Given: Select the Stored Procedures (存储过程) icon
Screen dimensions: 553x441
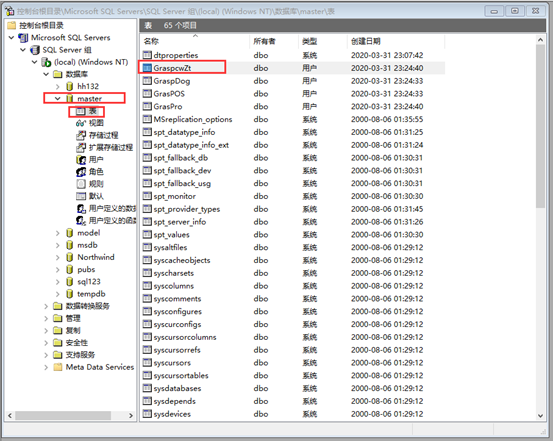Looking at the screenshot, I should coord(81,135).
